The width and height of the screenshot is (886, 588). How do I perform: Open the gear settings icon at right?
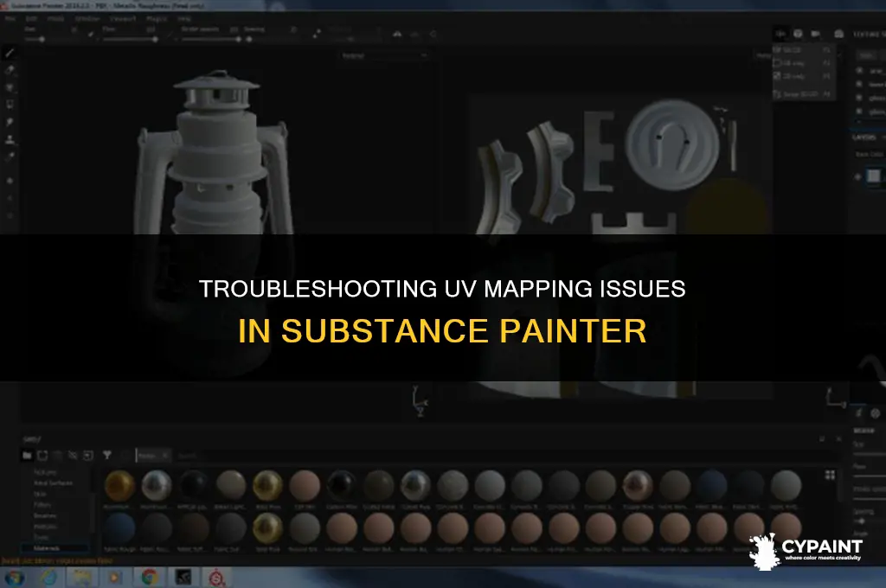tap(876, 413)
